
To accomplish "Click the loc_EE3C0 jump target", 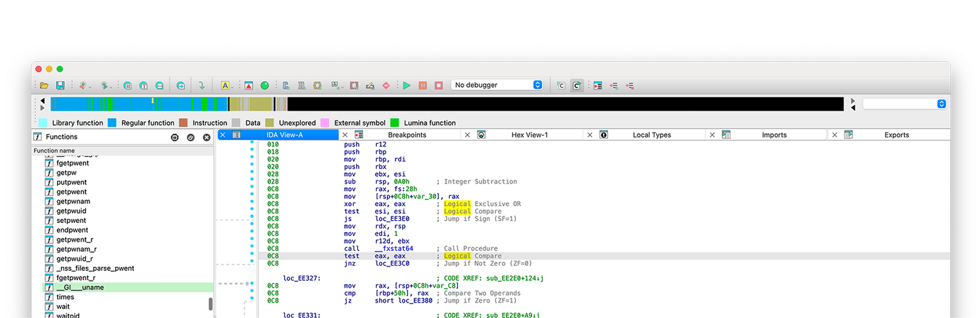I will coord(392,263).
